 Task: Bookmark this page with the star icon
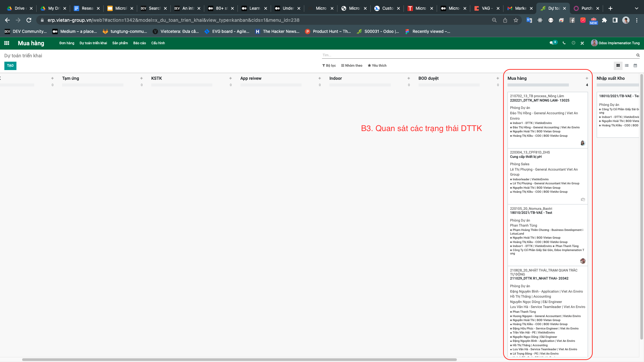(516, 20)
